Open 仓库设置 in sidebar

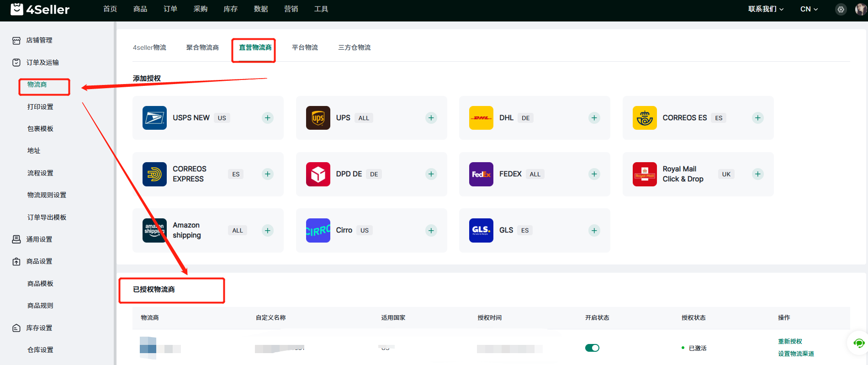point(40,350)
